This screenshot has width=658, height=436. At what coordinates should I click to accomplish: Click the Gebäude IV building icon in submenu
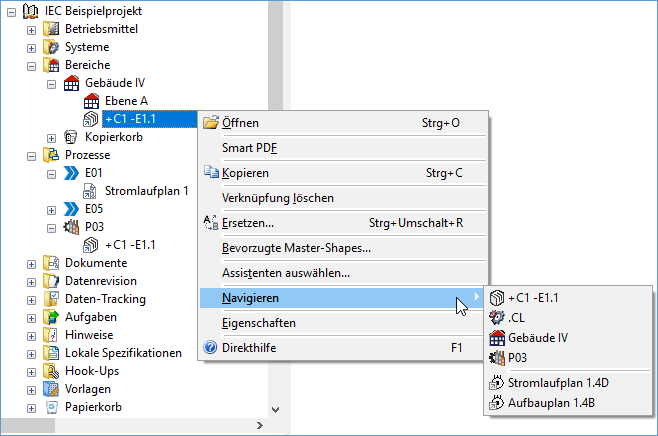tap(496, 338)
